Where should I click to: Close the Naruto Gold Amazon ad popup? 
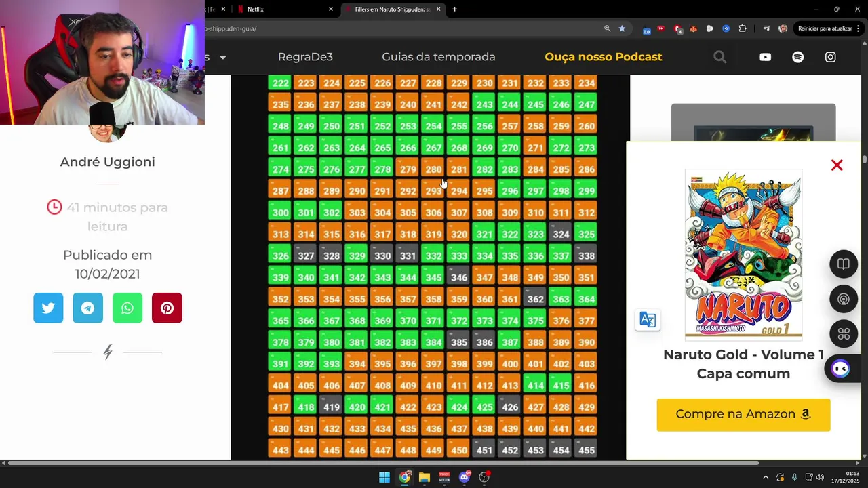[x=837, y=165]
